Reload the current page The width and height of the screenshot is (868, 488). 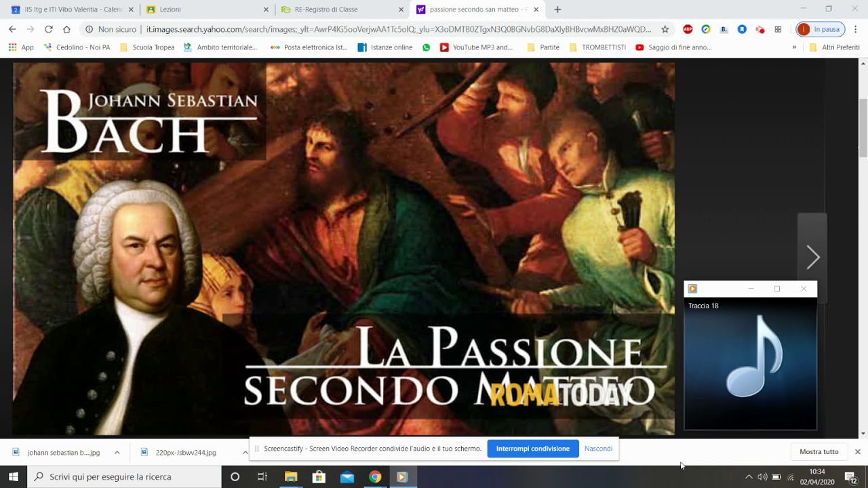[48, 29]
